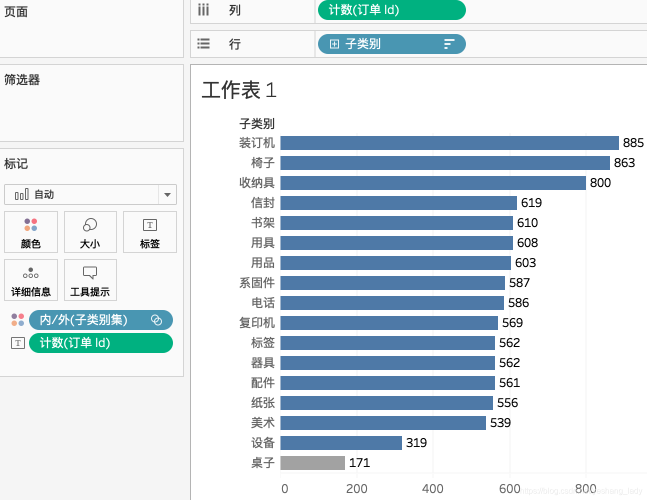Image resolution: width=647 pixels, height=500 pixels.
Task: Click the 装订机 row label
Action: pos(257,143)
